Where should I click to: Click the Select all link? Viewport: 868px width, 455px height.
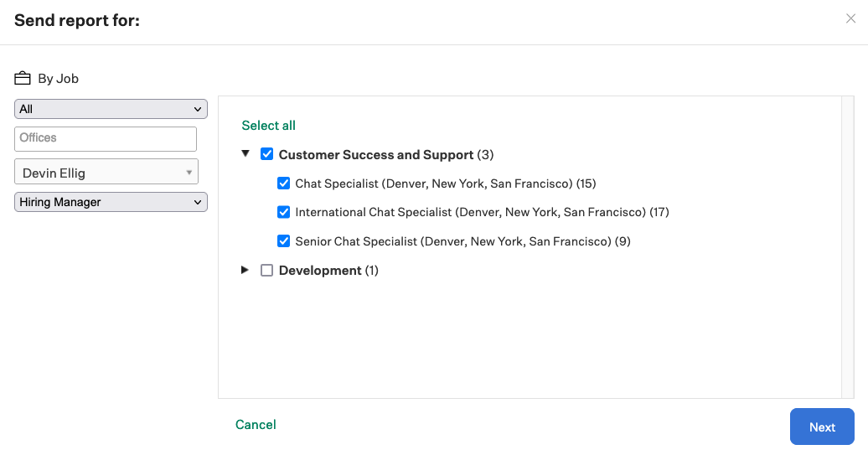(268, 126)
